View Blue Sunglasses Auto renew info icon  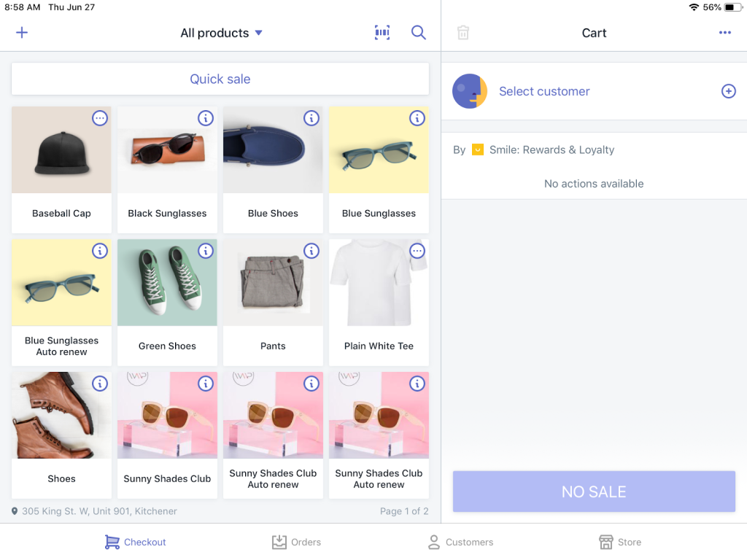pyautogui.click(x=99, y=251)
